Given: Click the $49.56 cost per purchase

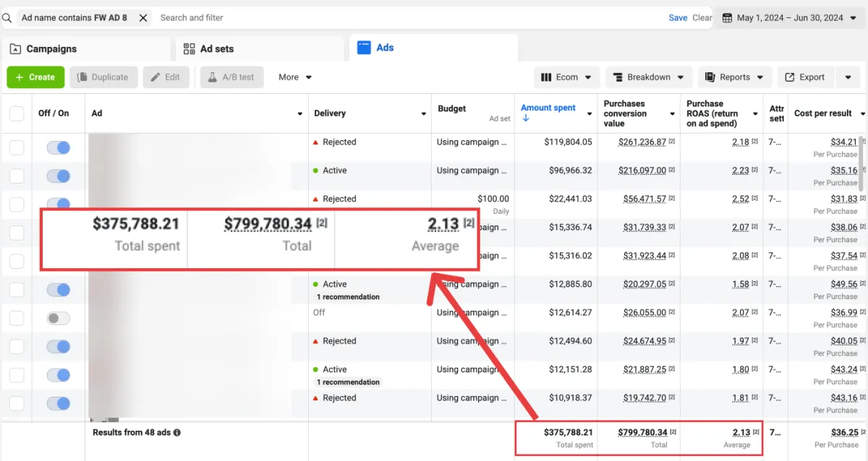Looking at the screenshot, I should click(x=843, y=285).
